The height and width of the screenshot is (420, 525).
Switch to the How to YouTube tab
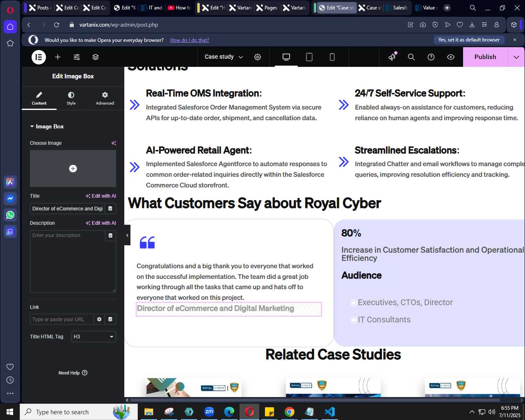[x=180, y=8]
